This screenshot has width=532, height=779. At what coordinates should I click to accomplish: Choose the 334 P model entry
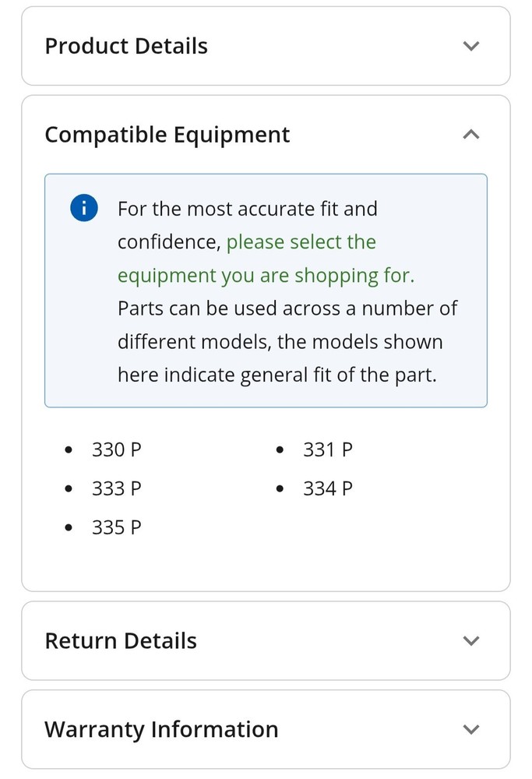[x=327, y=488]
